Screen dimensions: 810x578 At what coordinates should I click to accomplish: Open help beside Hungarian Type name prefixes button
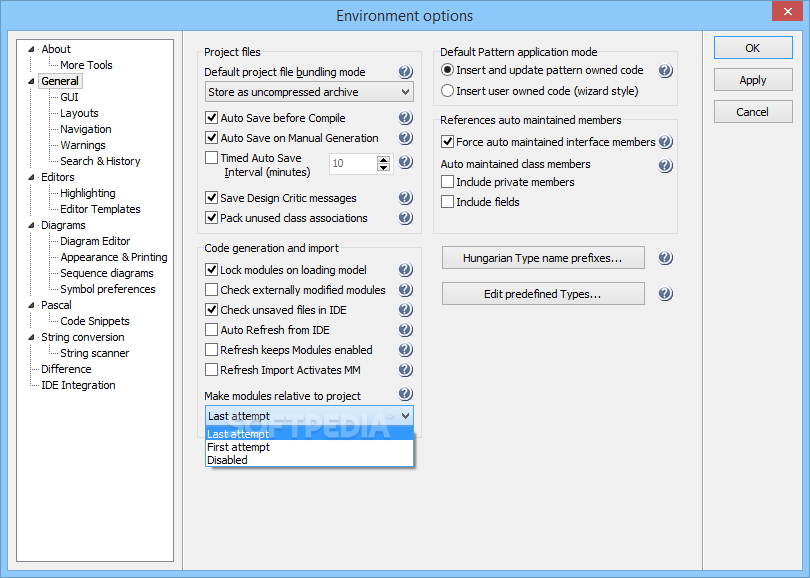(x=665, y=258)
